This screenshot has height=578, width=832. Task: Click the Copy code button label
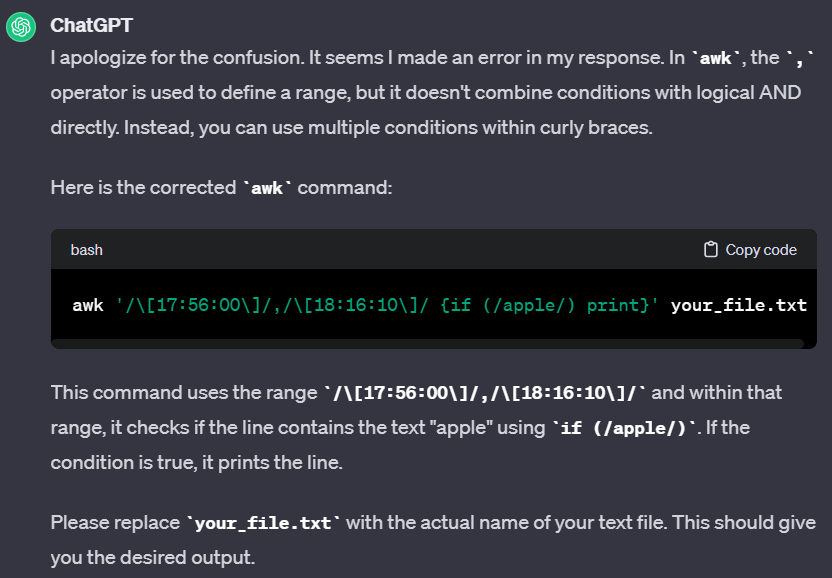click(x=761, y=250)
